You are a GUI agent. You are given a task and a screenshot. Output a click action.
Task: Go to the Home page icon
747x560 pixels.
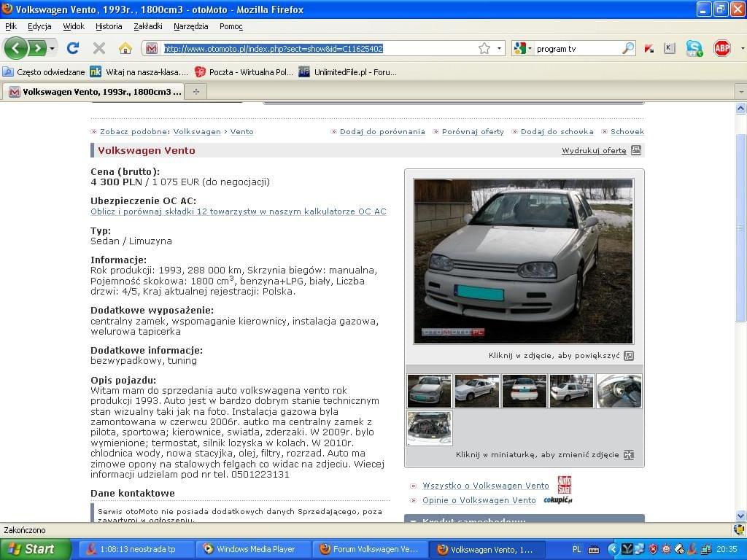(125, 48)
